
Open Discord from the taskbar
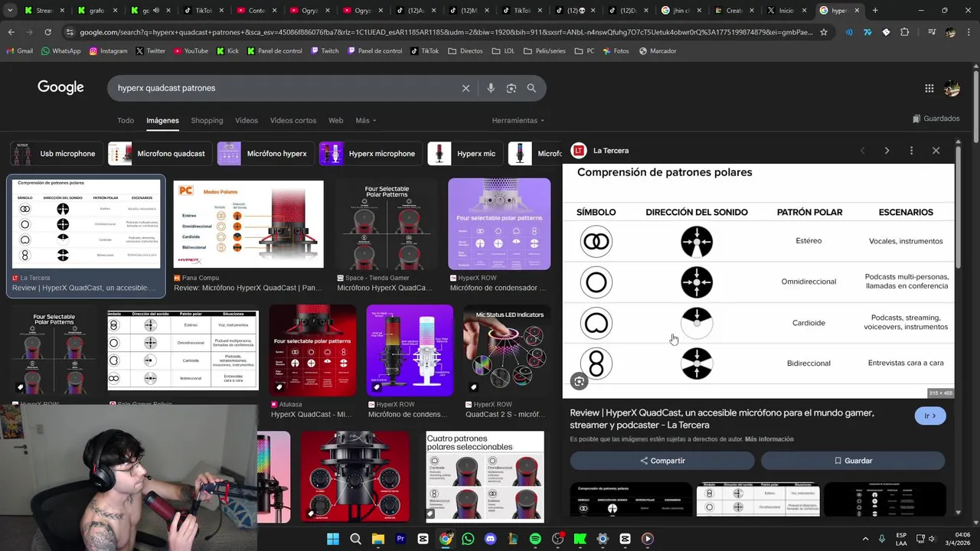(491, 539)
